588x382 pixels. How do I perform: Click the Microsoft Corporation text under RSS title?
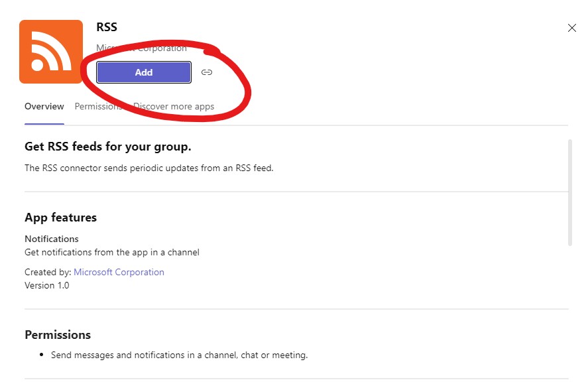pos(142,48)
